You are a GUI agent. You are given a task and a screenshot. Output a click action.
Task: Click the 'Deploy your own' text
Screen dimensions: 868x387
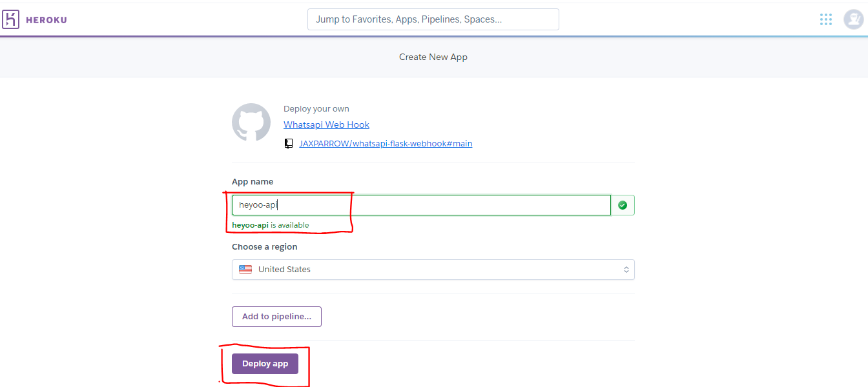pyautogui.click(x=316, y=109)
